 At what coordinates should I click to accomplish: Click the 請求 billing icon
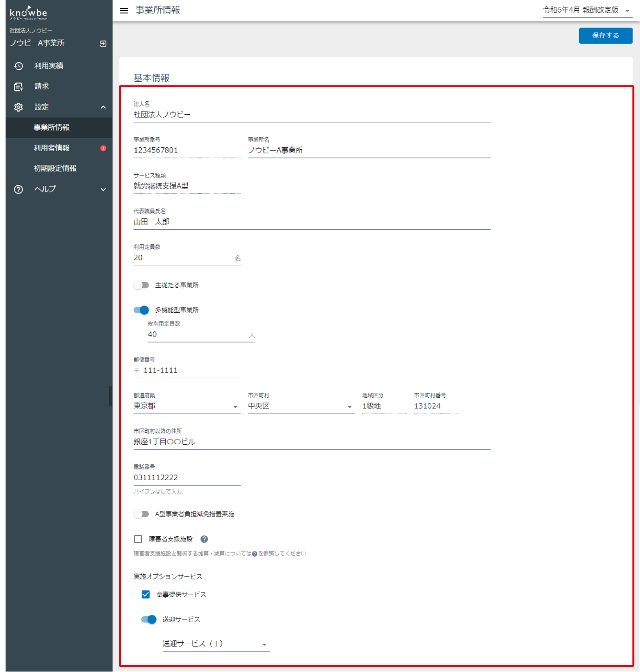[19, 86]
